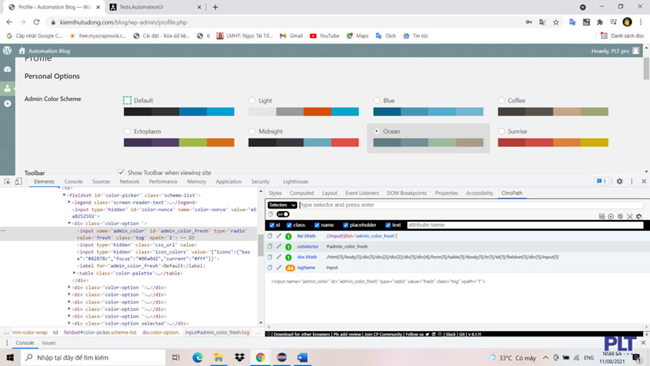Focus the ChroPath selector input field

pos(471,205)
